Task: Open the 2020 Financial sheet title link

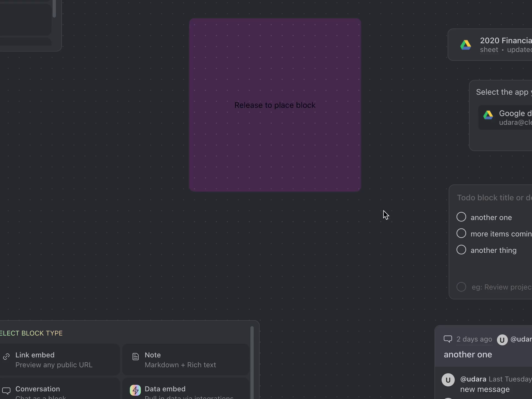Action: pos(505,41)
